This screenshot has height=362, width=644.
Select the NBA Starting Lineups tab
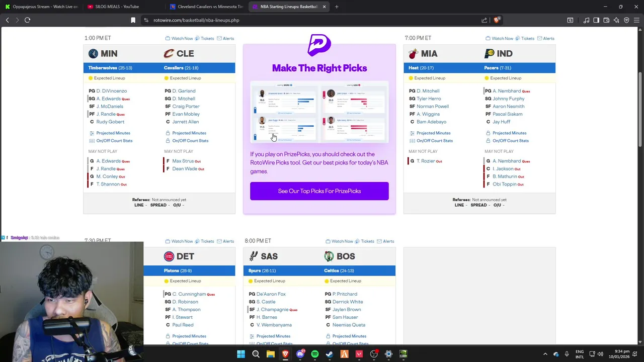pos(288,7)
